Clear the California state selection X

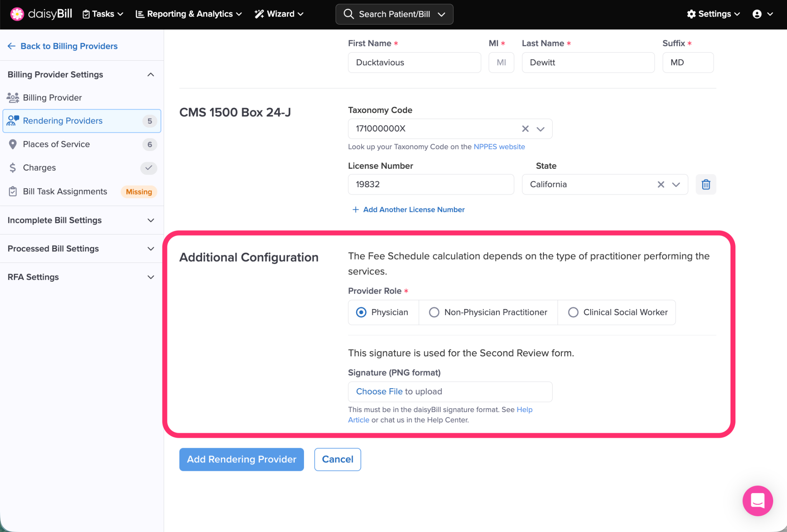point(661,185)
